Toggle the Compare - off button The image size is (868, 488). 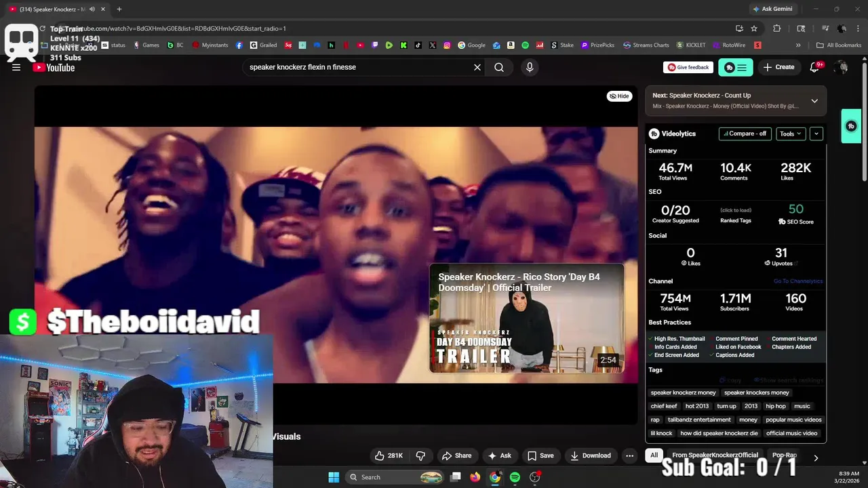745,134
